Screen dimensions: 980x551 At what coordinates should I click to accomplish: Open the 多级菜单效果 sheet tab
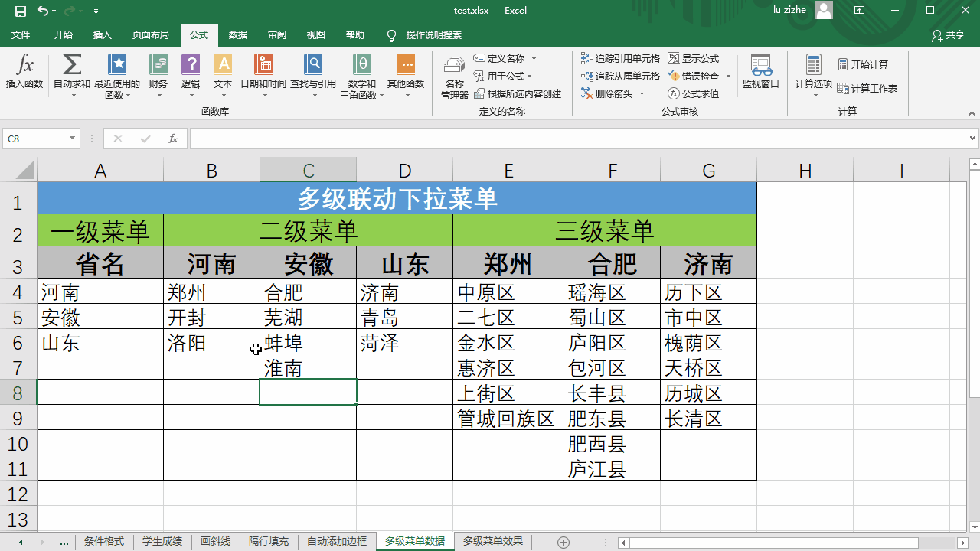point(493,541)
